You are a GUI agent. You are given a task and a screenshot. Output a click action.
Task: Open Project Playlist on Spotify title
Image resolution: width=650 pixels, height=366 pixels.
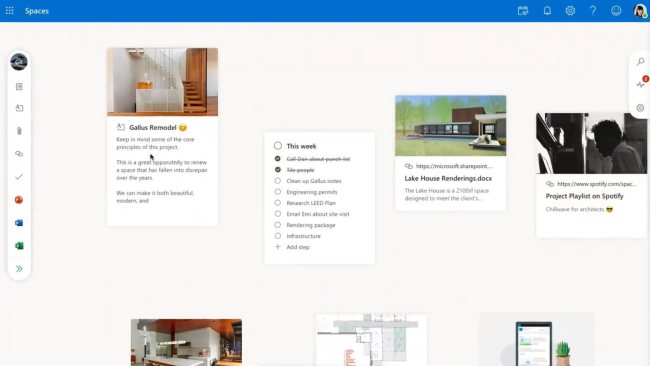point(585,196)
